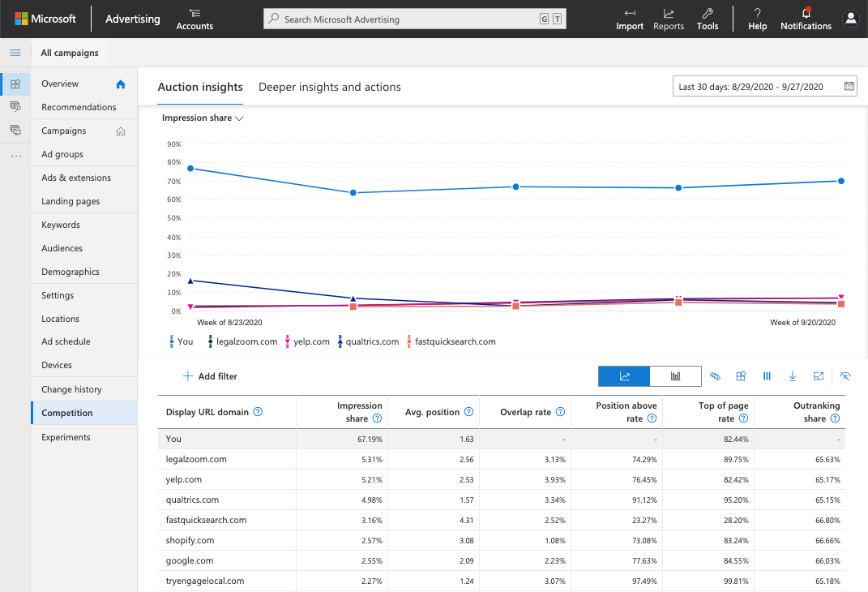Screen dimensions: 868x592
Task: Open the Tools wrench menu
Action: (708, 18)
